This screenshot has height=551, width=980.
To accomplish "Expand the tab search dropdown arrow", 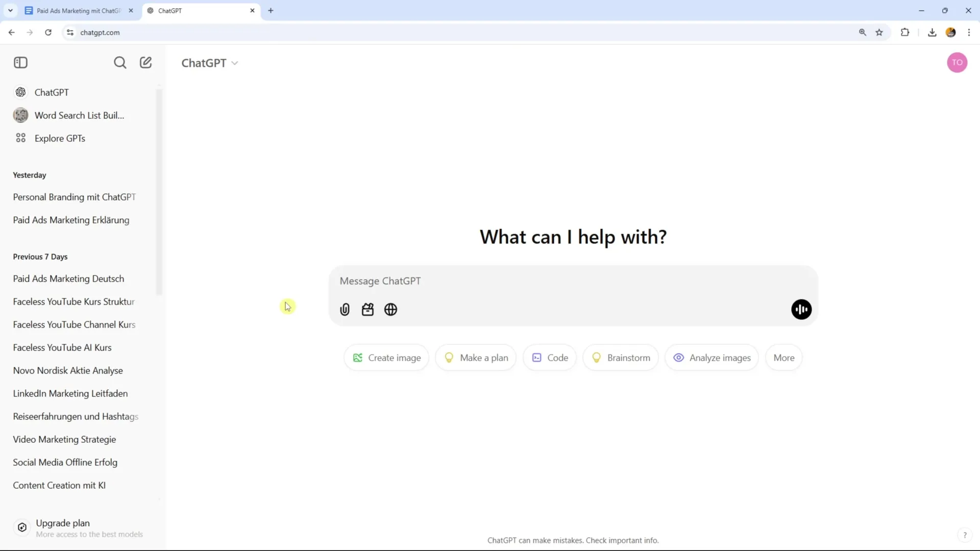I will tap(10, 11).
